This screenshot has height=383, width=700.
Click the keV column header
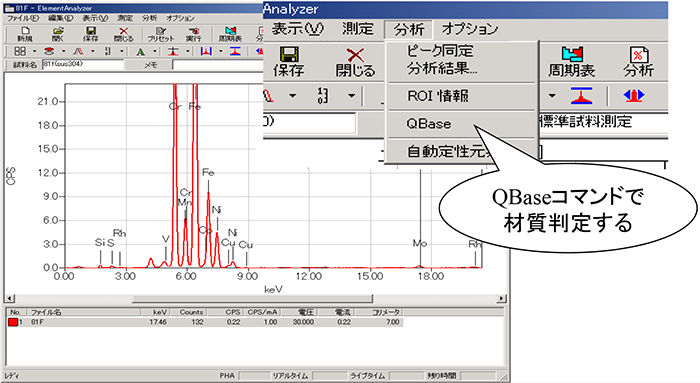155,312
